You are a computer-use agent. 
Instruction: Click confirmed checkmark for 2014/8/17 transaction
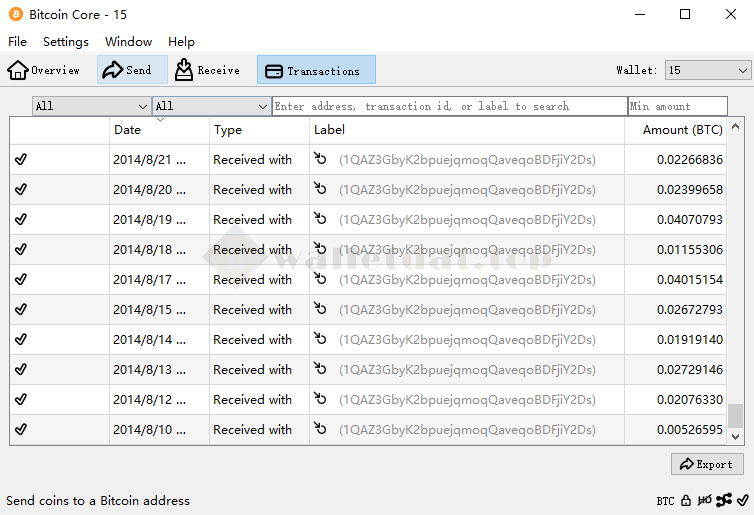point(21,279)
